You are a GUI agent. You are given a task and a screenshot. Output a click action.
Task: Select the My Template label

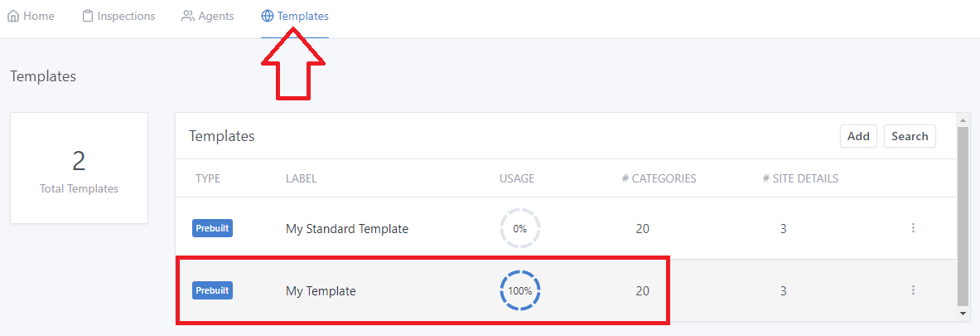tap(321, 291)
